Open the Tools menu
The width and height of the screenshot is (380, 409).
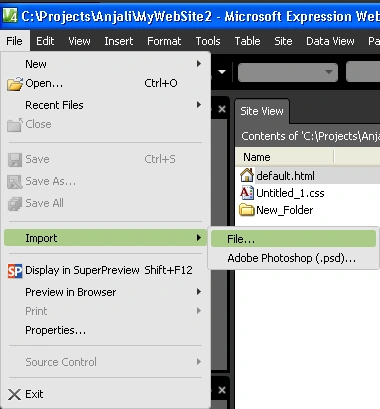(x=208, y=41)
